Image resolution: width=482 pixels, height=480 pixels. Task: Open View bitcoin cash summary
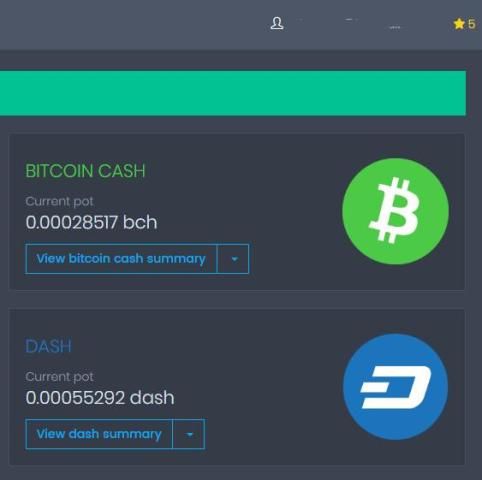click(x=121, y=259)
